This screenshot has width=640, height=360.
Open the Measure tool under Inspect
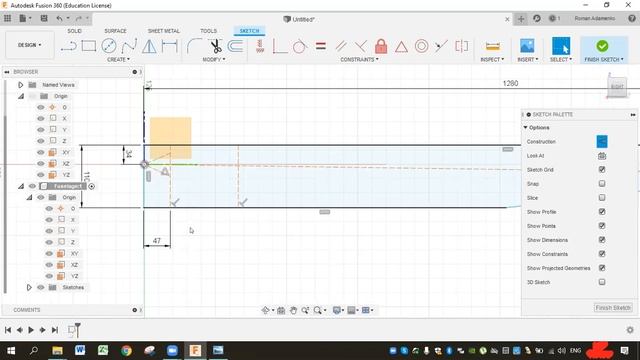(493, 46)
